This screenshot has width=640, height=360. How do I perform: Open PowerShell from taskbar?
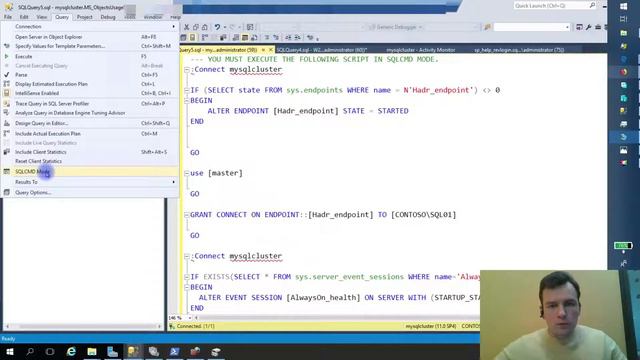pyautogui.click(x=174, y=351)
